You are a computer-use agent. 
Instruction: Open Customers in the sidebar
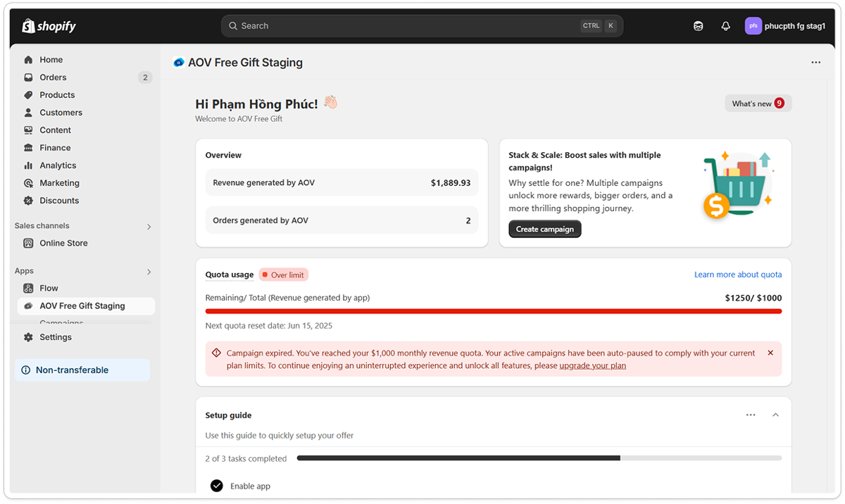tap(61, 113)
